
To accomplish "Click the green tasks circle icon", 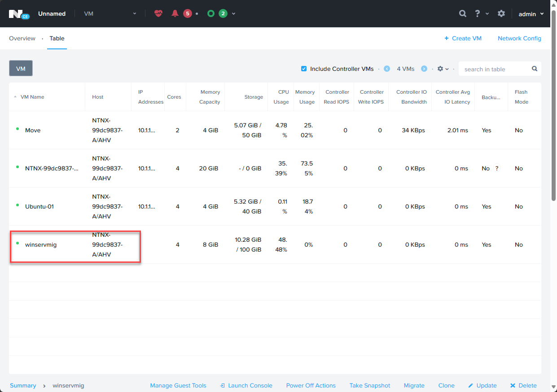I will (x=211, y=13).
